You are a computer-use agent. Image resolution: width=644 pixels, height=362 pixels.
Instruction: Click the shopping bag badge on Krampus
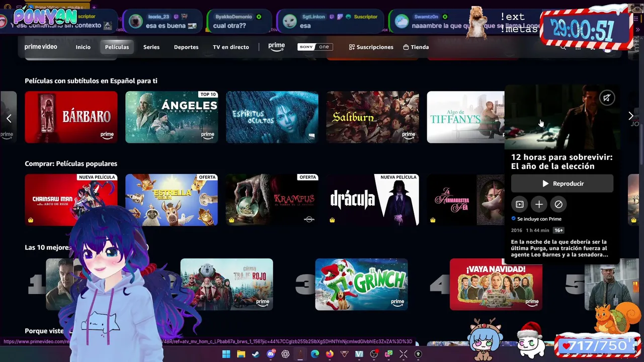pyautogui.click(x=231, y=220)
